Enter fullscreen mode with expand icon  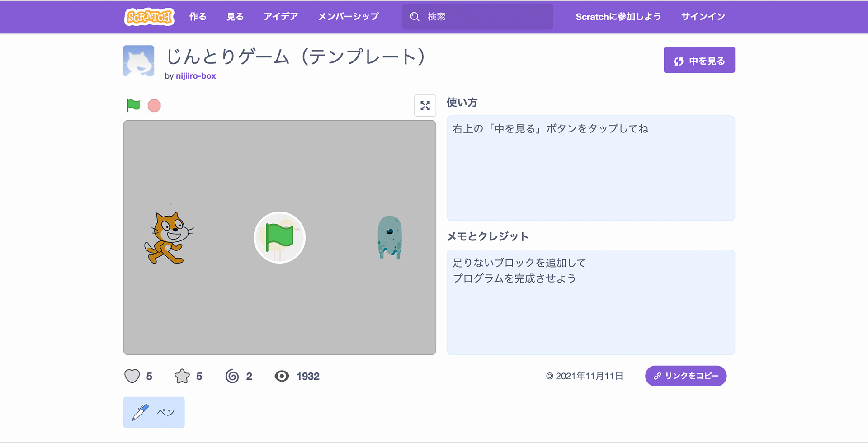425,106
